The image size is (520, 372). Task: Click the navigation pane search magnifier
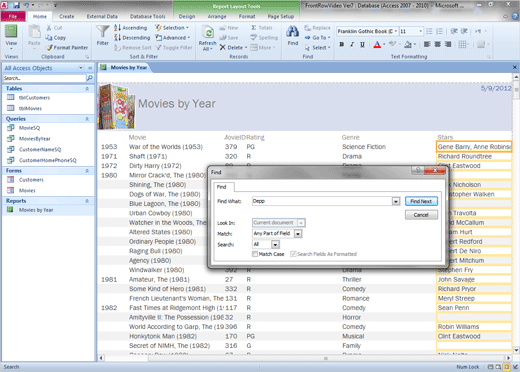90,78
